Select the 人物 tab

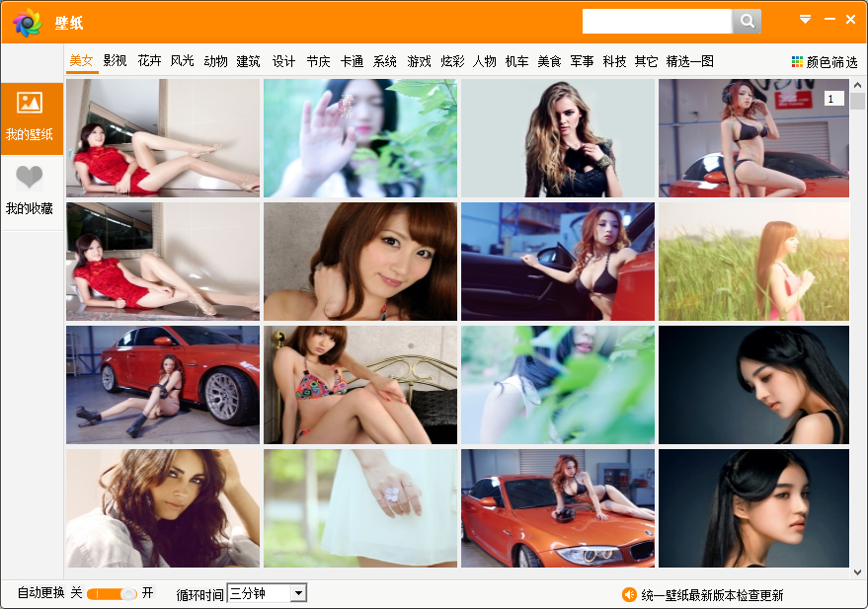point(485,61)
